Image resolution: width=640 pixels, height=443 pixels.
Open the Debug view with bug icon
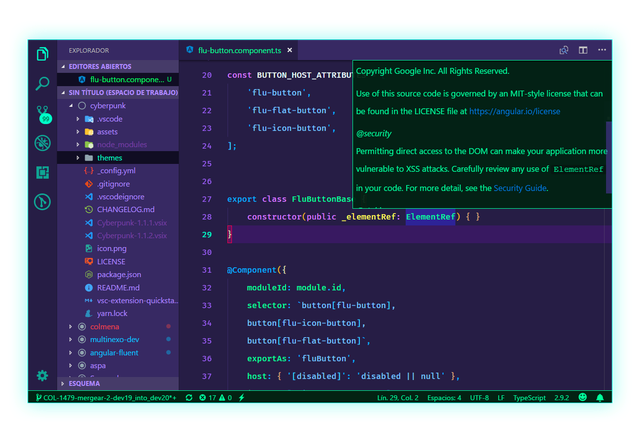pos(42,143)
